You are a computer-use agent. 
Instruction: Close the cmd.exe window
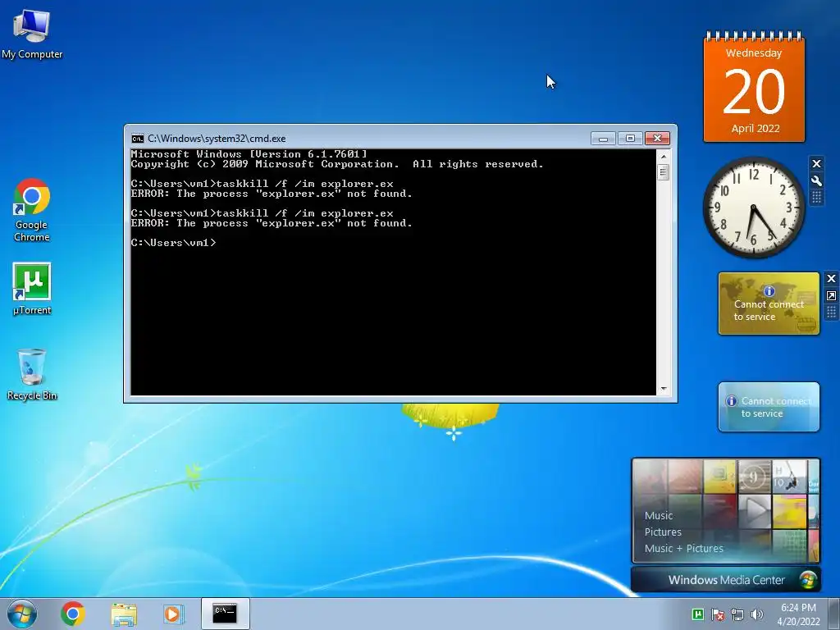(657, 138)
